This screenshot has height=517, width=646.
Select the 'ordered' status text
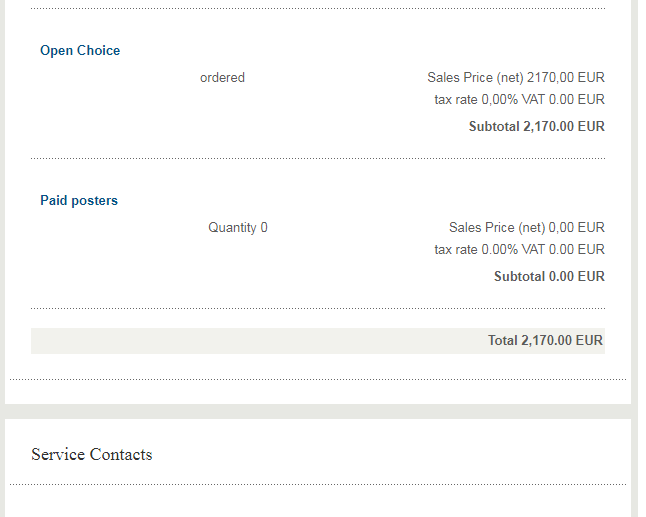pyautogui.click(x=222, y=77)
